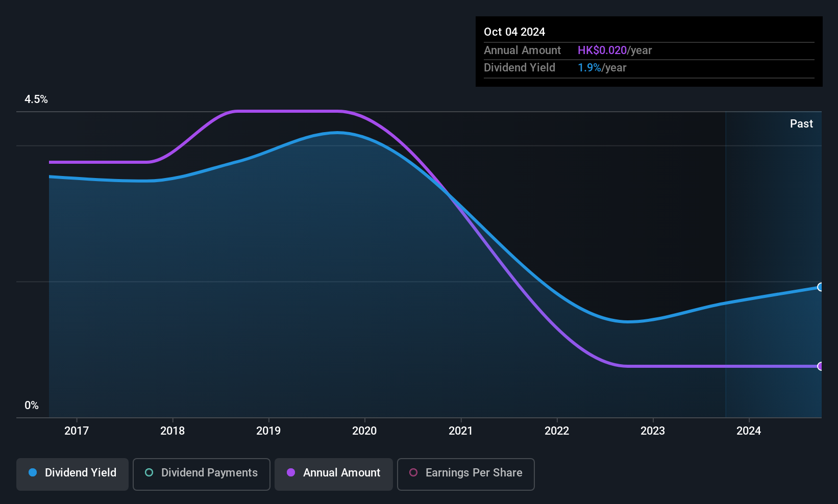Click the 2022 x-axis label
The height and width of the screenshot is (504, 838).
point(557,431)
